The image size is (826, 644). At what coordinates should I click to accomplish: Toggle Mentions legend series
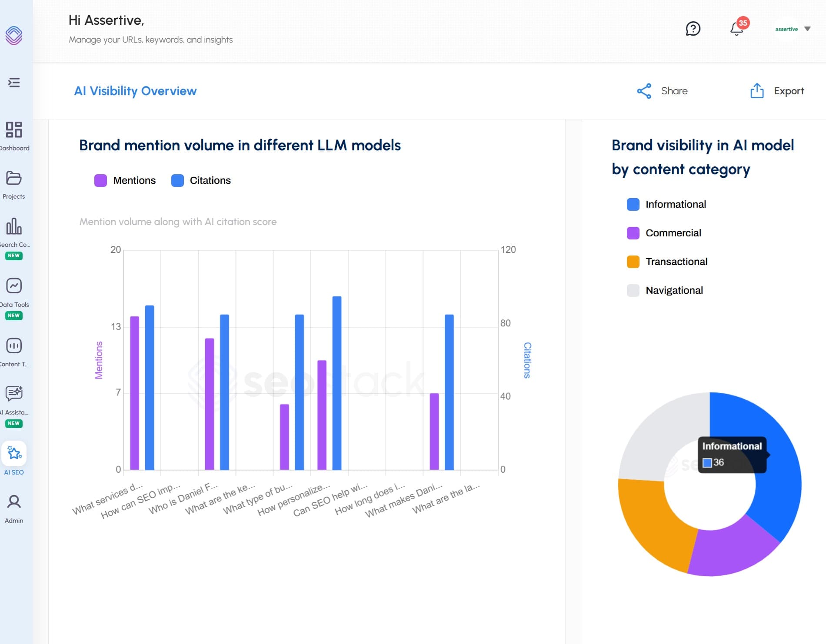click(x=125, y=180)
